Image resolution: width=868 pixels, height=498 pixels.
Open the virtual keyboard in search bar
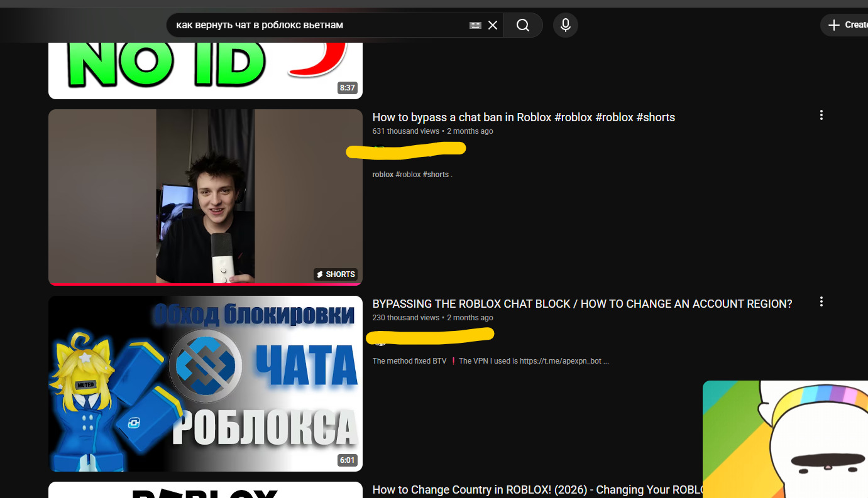tap(475, 25)
